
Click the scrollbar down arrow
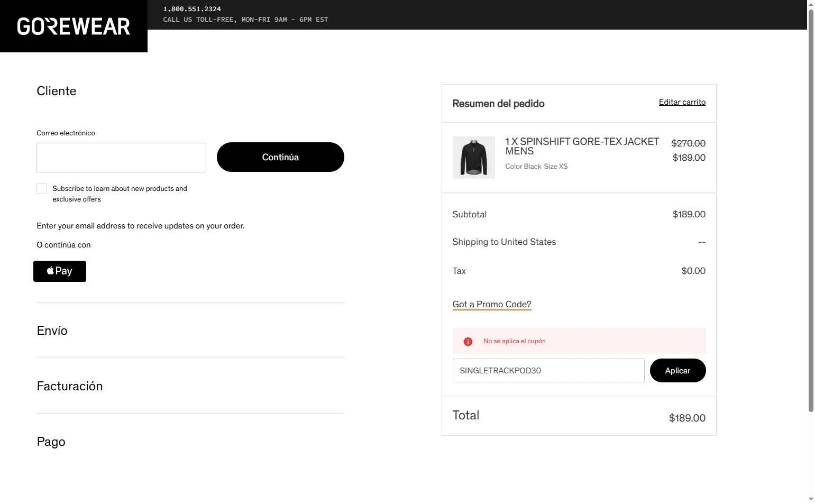[x=811, y=499]
